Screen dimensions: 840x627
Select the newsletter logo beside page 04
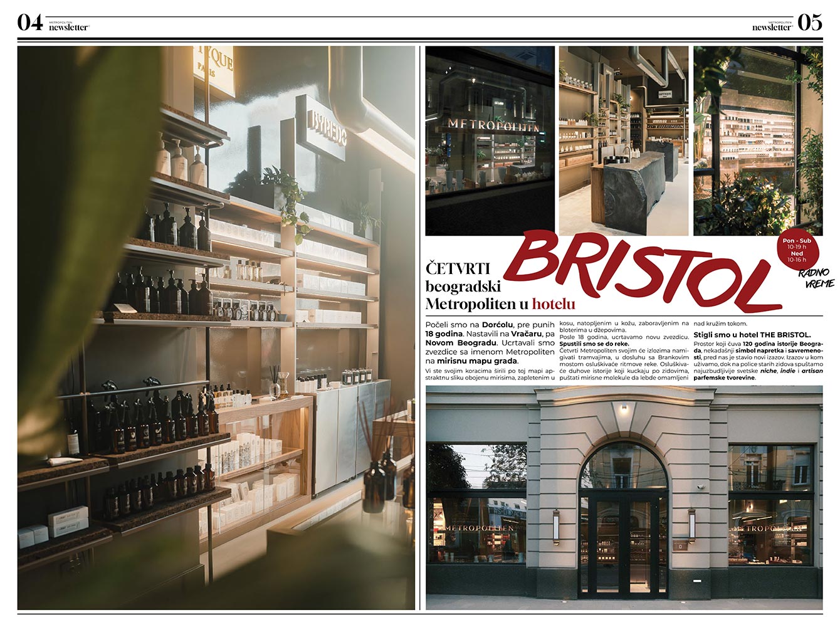click(x=69, y=26)
